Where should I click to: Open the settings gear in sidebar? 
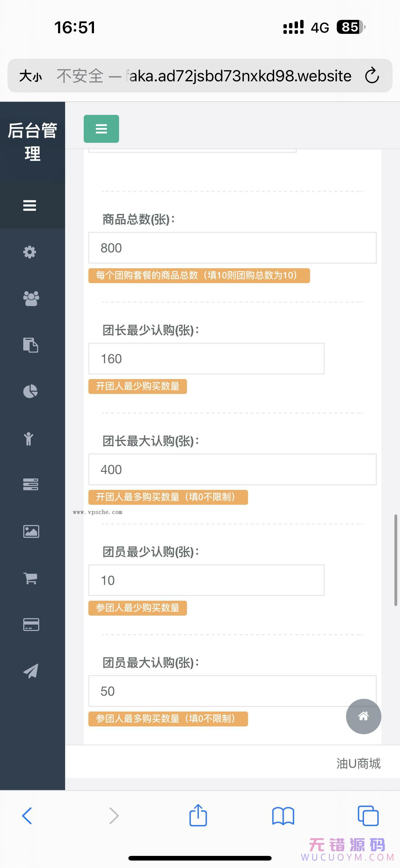pyautogui.click(x=30, y=252)
